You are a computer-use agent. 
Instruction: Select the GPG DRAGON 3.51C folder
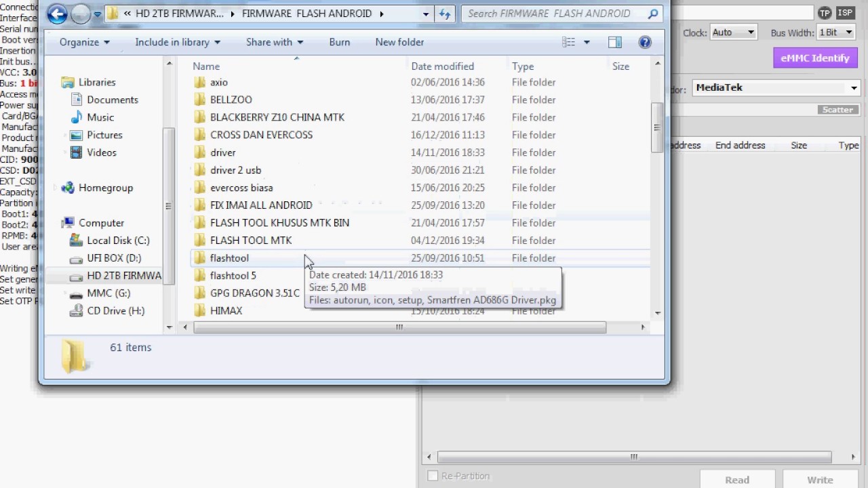pos(247,293)
